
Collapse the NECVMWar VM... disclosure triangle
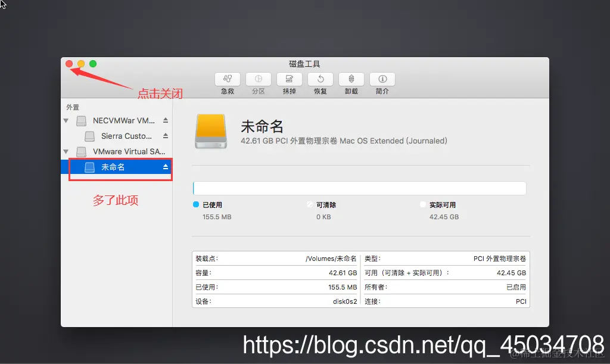[66, 121]
